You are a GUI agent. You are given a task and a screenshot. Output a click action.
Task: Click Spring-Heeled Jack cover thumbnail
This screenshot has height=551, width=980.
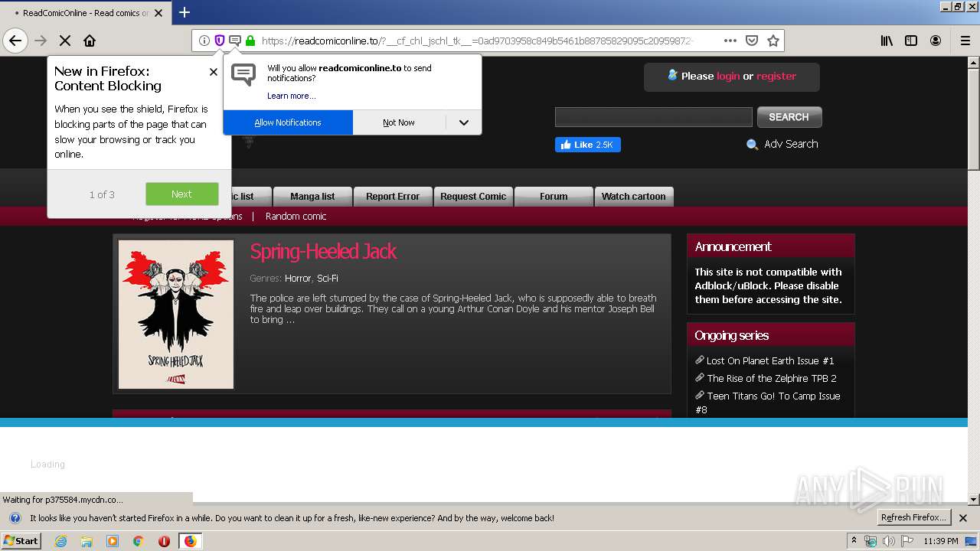176,315
